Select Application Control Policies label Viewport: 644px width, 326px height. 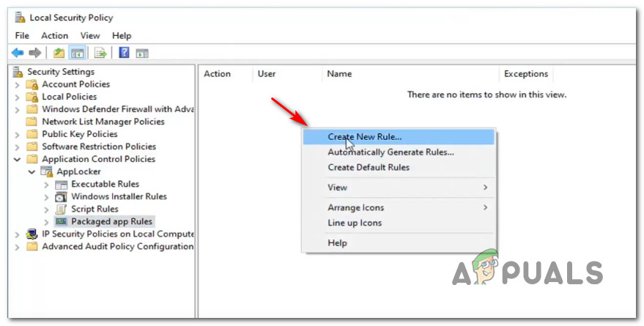coord(99,159)
